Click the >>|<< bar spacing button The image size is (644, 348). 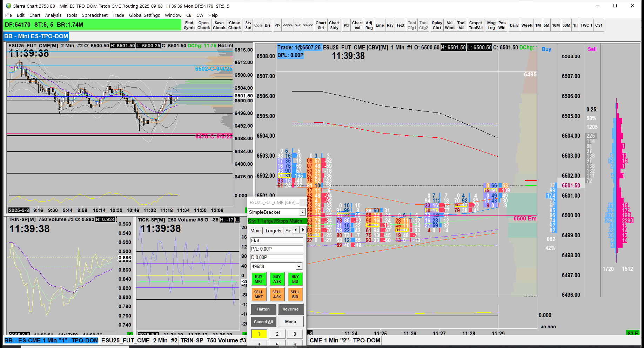[x=308, y=25]
